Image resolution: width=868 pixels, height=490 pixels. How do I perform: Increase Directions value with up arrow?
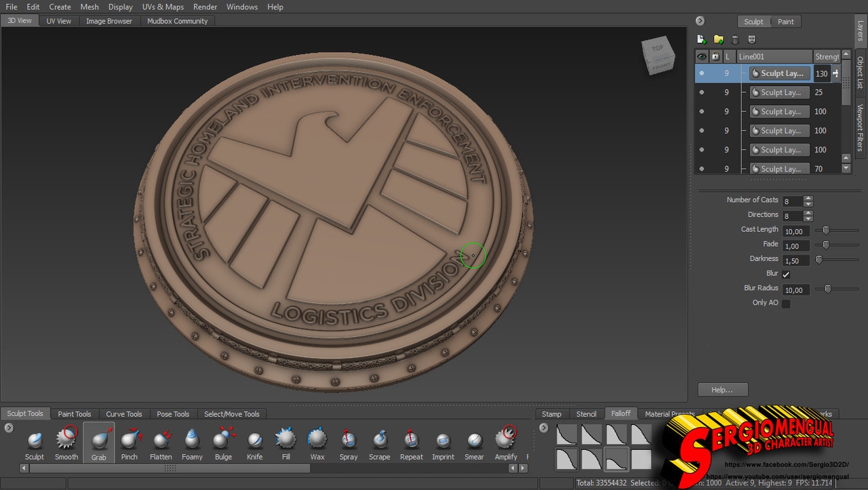[x=808, y=213]
